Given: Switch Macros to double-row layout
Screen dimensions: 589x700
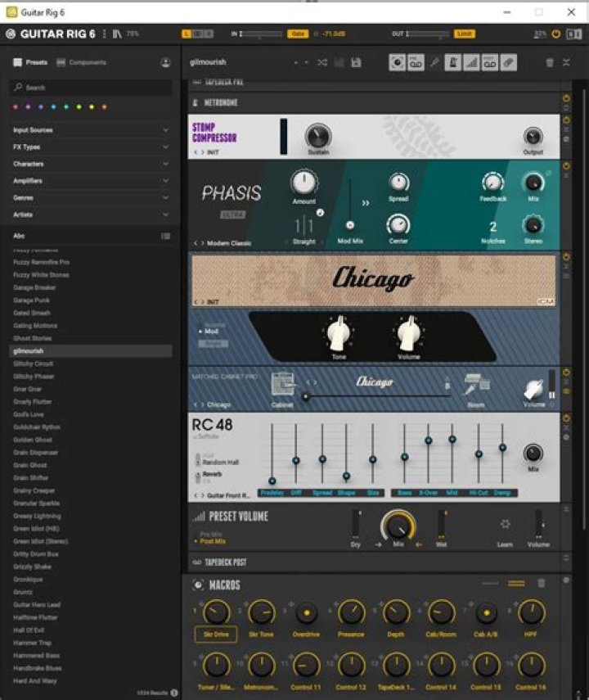Looking at the screenshot, I should click(x=516, y=584).
